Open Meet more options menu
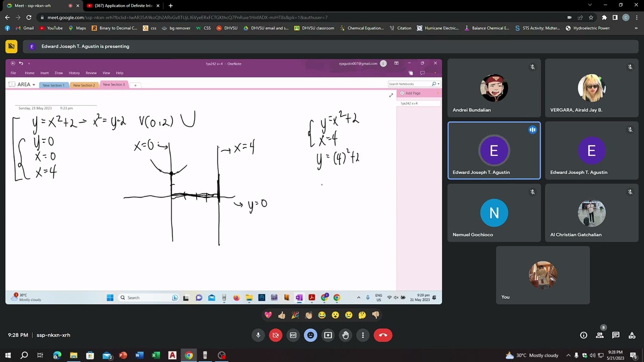644x362 pixels. (x=363, y=335)
